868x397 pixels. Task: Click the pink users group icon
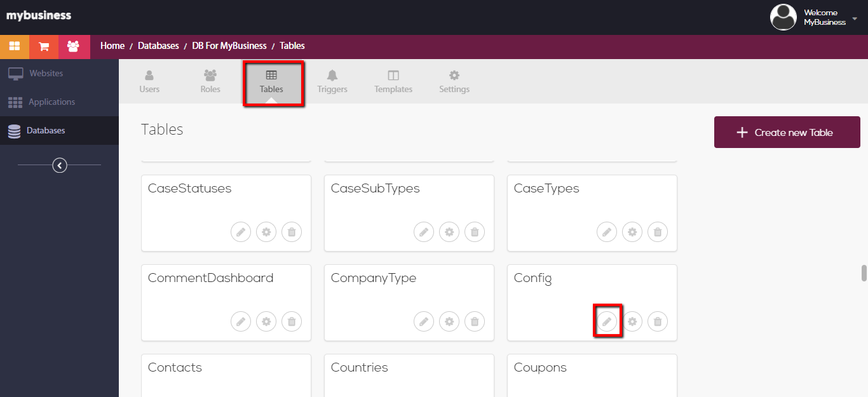pyautogui.click(x=73, y=46)
